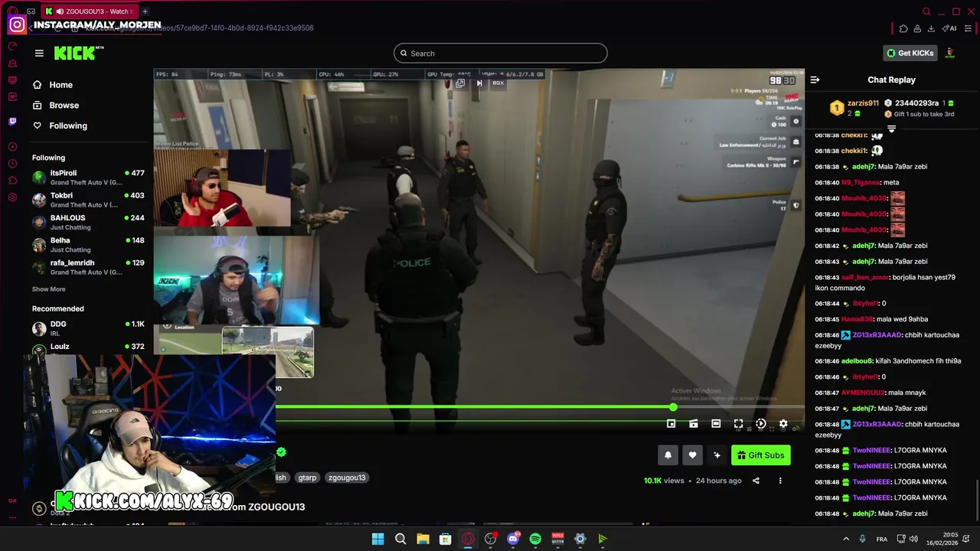Viewport: 980px width, 551px height.
Task: Seek with the green video progress bar handle
Action: pos(673,407)
